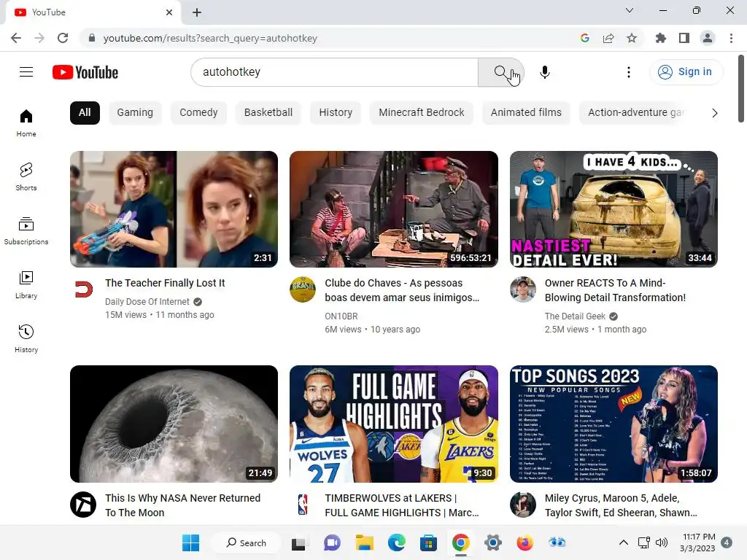Click The Teacher Finally Lost It title
The height and width of the screenshot is (560, 747).
[165, 283]
